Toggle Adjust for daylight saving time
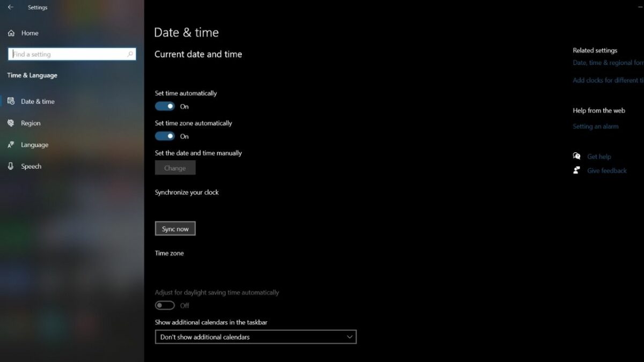 [x=165, y=305]
